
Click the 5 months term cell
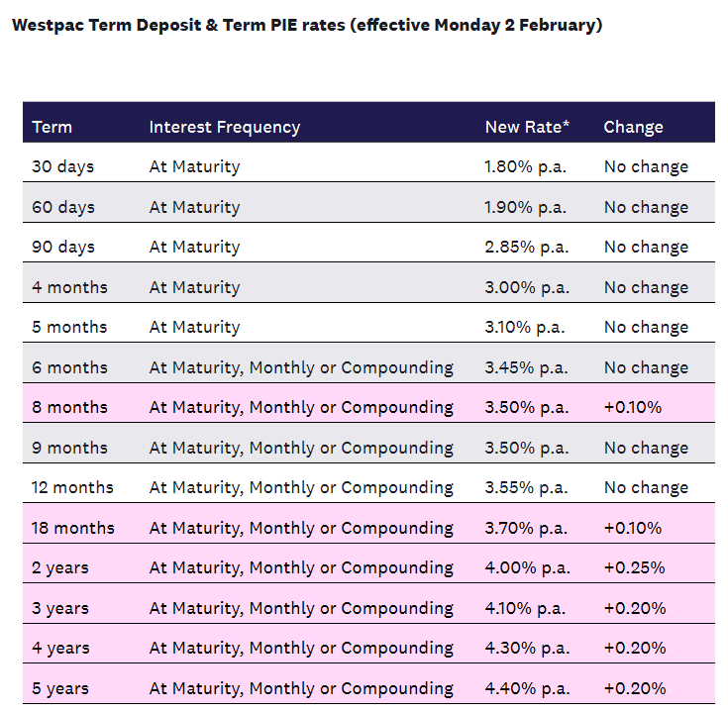point(69,327)
